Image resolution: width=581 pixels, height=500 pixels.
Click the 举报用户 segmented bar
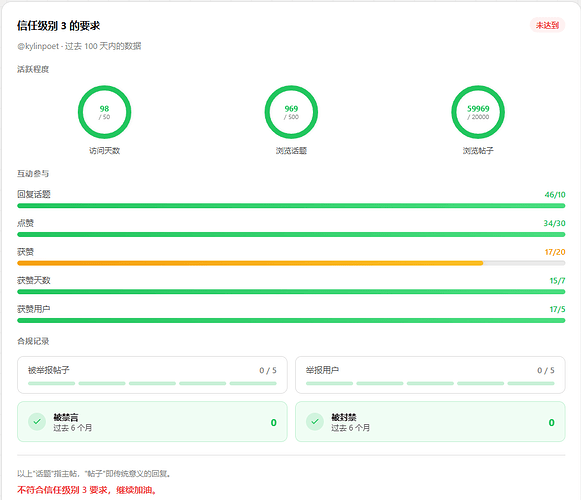(x=430, y=383)
